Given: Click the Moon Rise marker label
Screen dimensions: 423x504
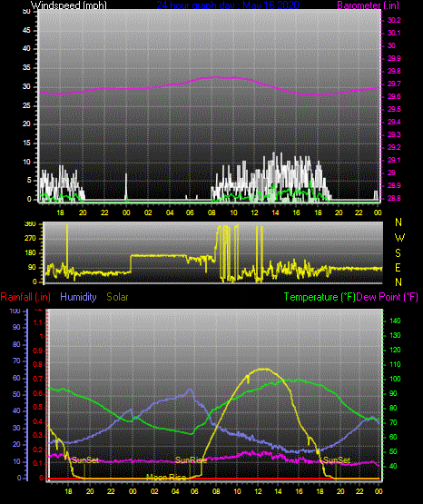Looking at the screenshot, I should coord(166,478).
